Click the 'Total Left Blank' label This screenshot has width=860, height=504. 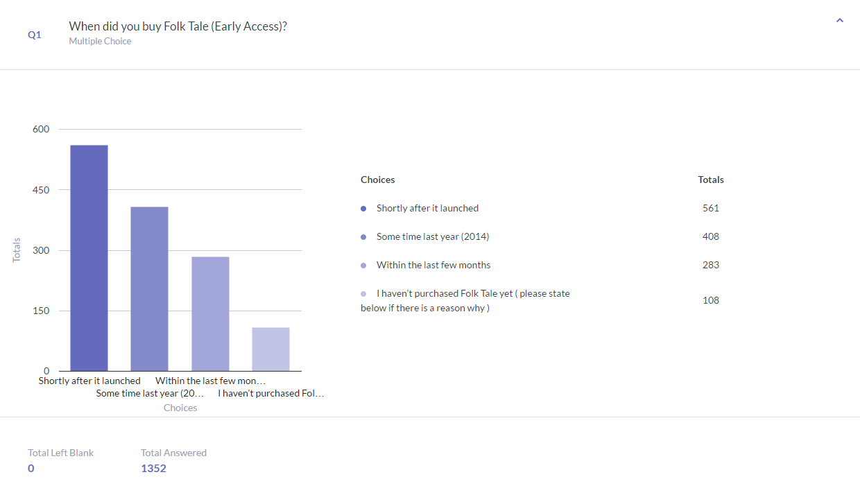(60, 453)
